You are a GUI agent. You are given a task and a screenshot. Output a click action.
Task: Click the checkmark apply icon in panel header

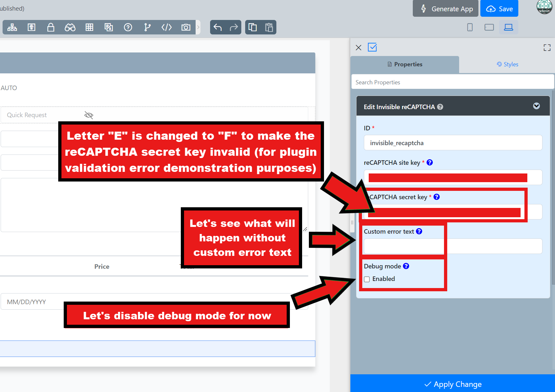(x=372, y=47)
